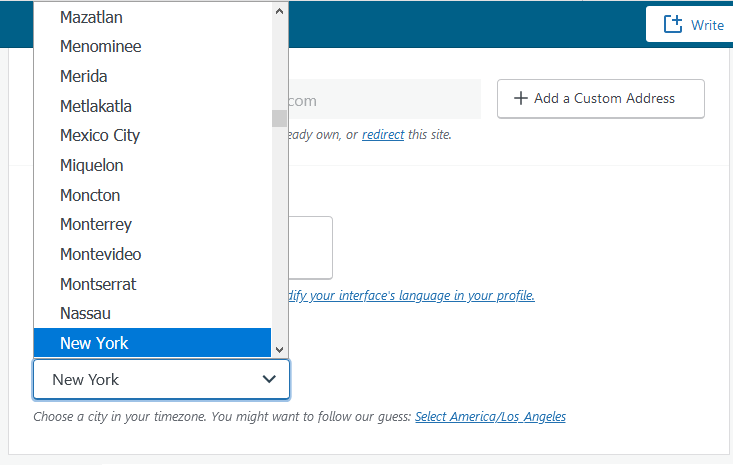
Task: Click the redirect this site link
Action: point(383,134)
